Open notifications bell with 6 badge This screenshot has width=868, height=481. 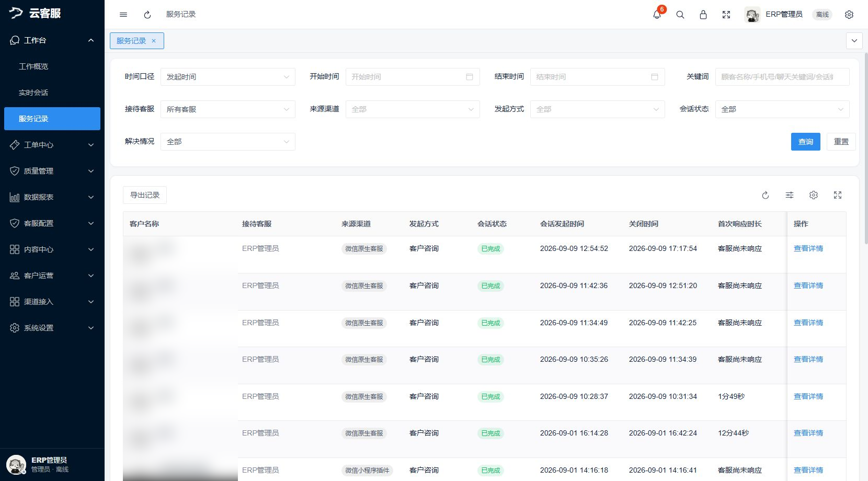657,14
